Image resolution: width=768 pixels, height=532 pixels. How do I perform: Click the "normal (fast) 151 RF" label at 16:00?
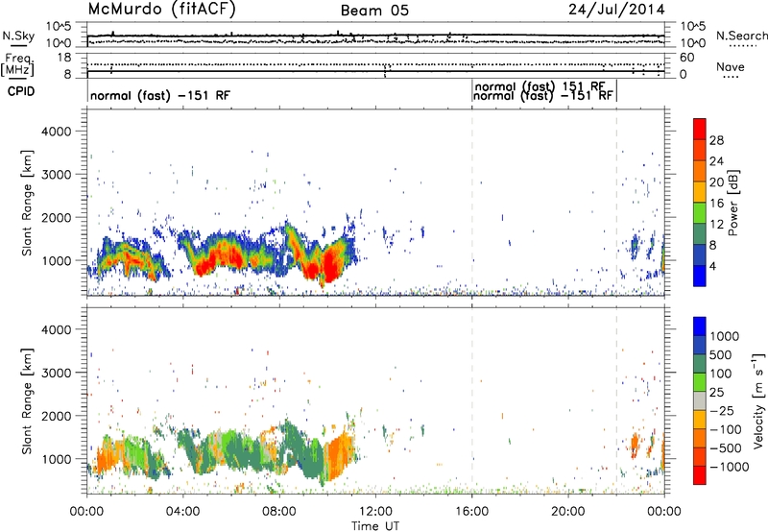point(540,86)
